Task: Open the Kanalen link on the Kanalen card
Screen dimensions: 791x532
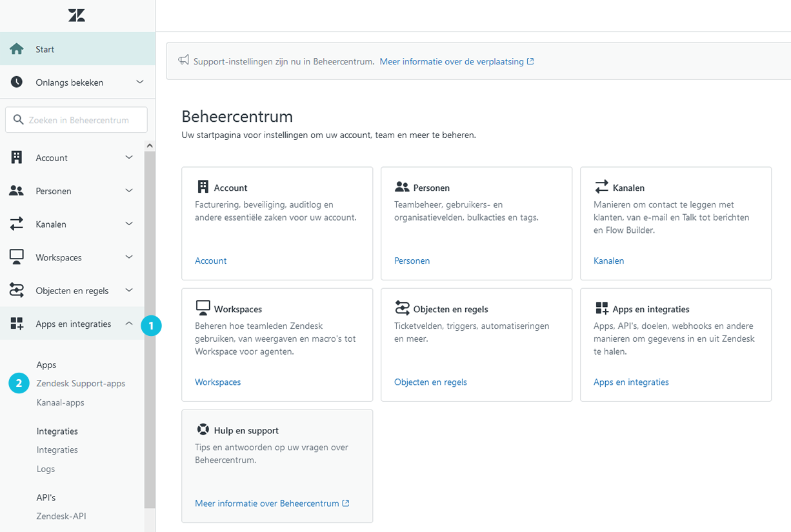Action: [609, 261]
